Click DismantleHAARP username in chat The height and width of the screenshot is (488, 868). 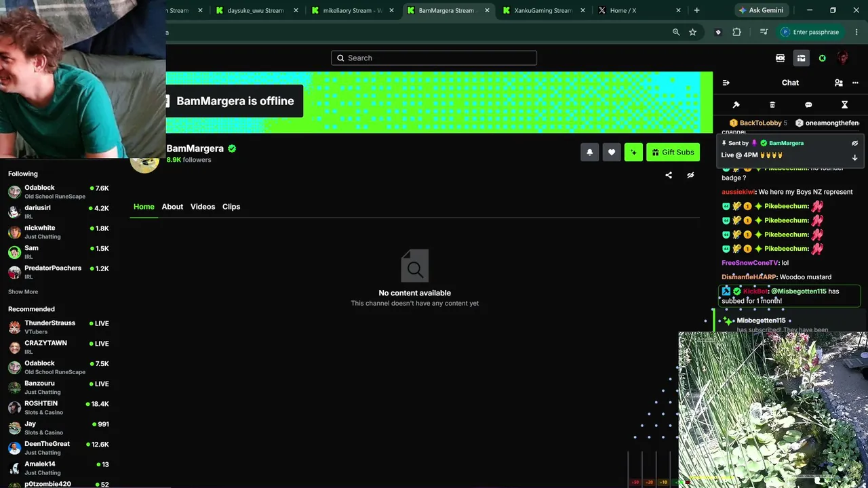click(749, 277)
